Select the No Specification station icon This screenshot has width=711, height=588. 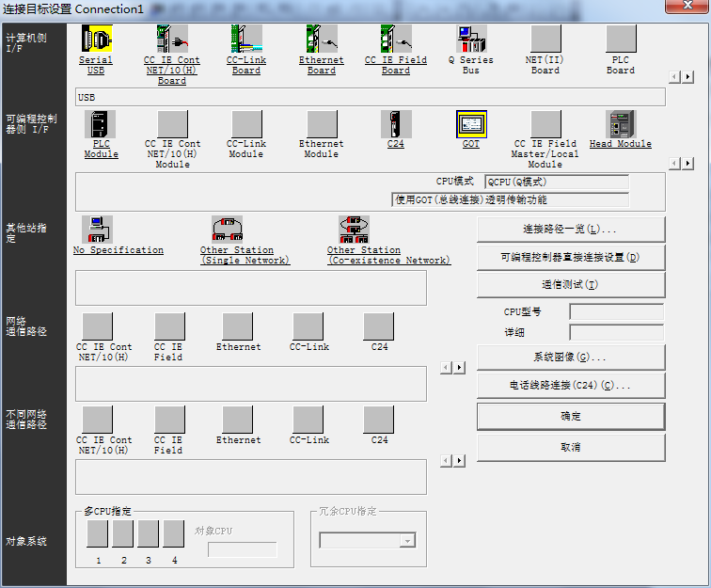click(98, 230)
